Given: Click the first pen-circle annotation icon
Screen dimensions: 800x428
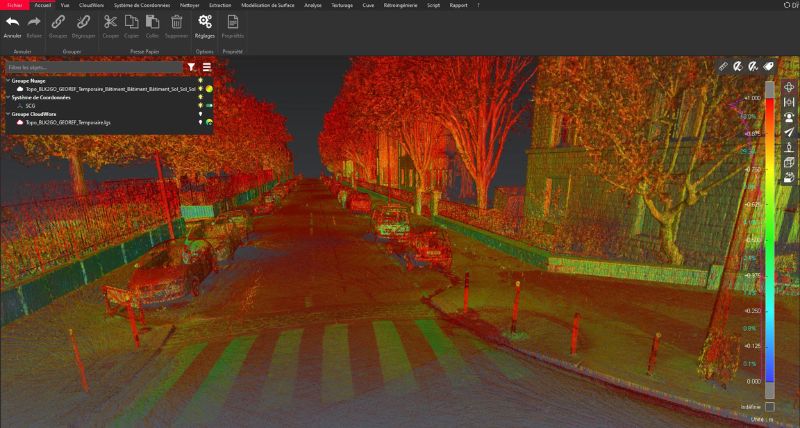Looking at the screenshot, I should pos(737,66).
